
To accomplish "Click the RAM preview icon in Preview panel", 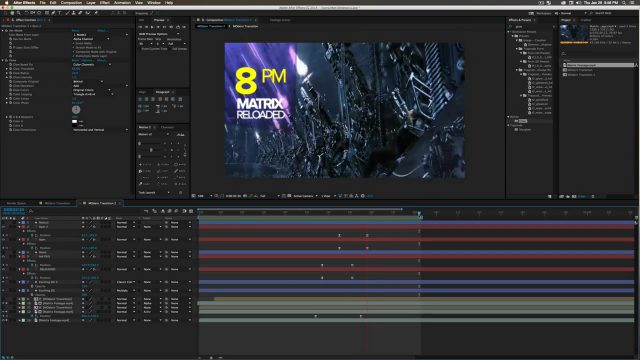I will pyautogui.click(x=184, y=27).
